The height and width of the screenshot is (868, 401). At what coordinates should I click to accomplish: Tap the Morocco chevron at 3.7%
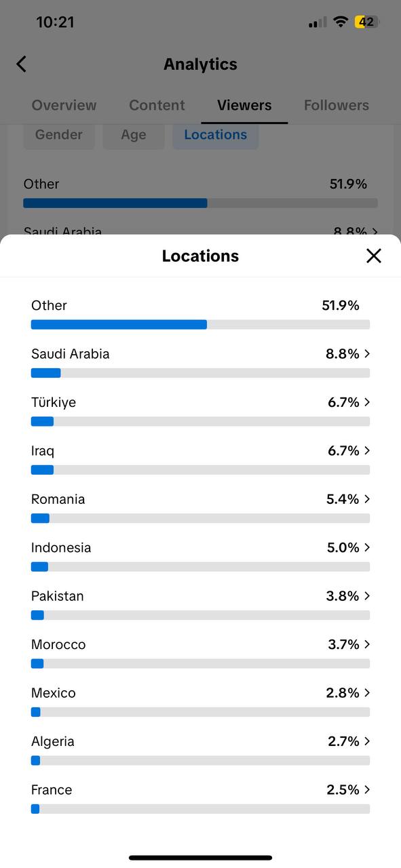(x=367, y=644)
